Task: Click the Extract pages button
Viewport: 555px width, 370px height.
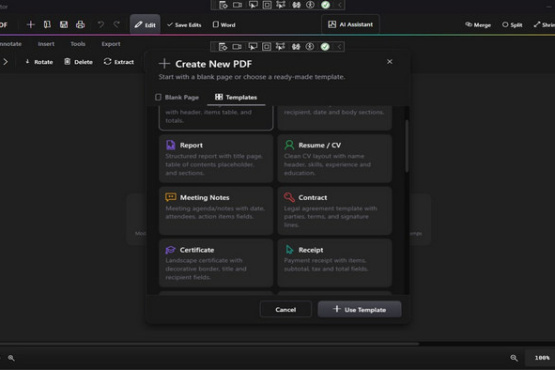Action: coord(119,62)
